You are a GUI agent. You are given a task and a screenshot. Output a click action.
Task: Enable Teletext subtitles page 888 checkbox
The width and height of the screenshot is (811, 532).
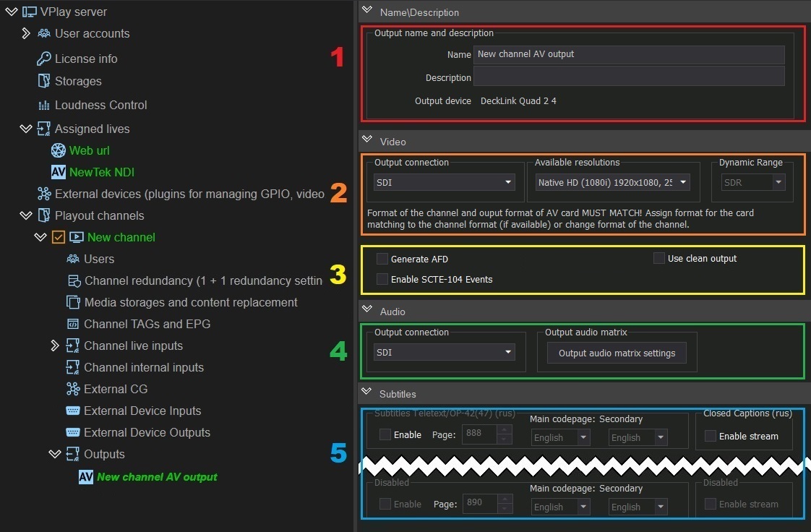[x=385, y=435]
